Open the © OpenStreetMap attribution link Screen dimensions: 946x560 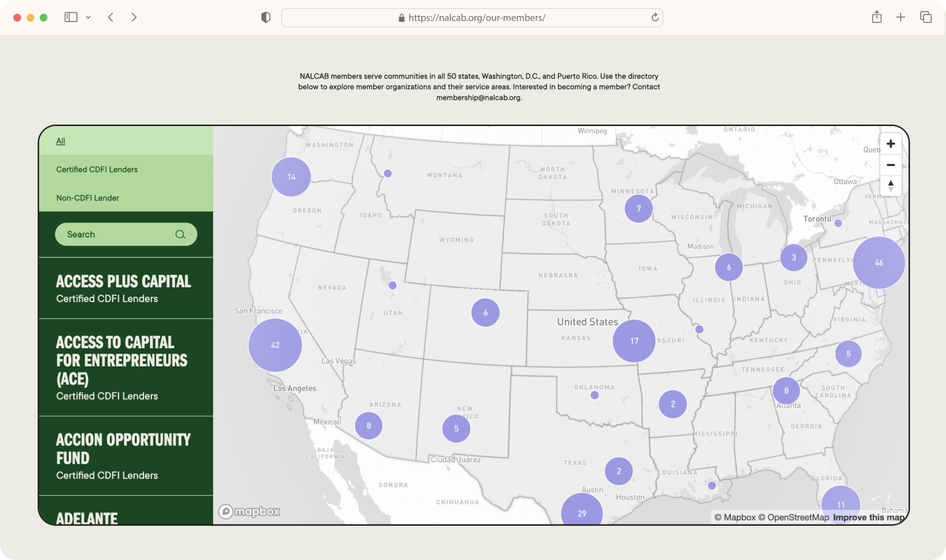793,517
